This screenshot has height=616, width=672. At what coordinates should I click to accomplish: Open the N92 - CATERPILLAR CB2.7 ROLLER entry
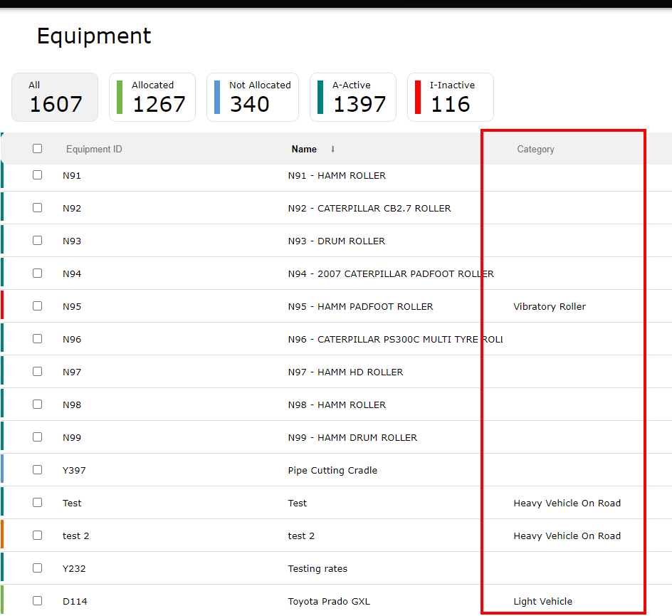(x=369, y=209)
